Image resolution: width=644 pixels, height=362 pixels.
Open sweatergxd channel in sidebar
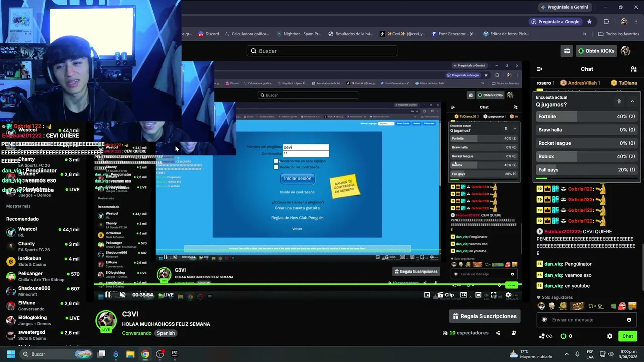(x=43, y=335)
